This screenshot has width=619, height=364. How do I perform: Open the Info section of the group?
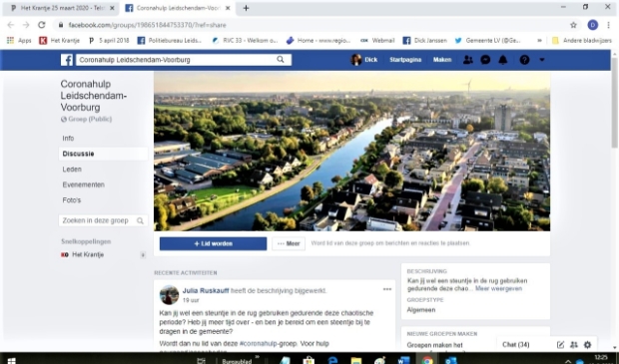tap(68, 138)
